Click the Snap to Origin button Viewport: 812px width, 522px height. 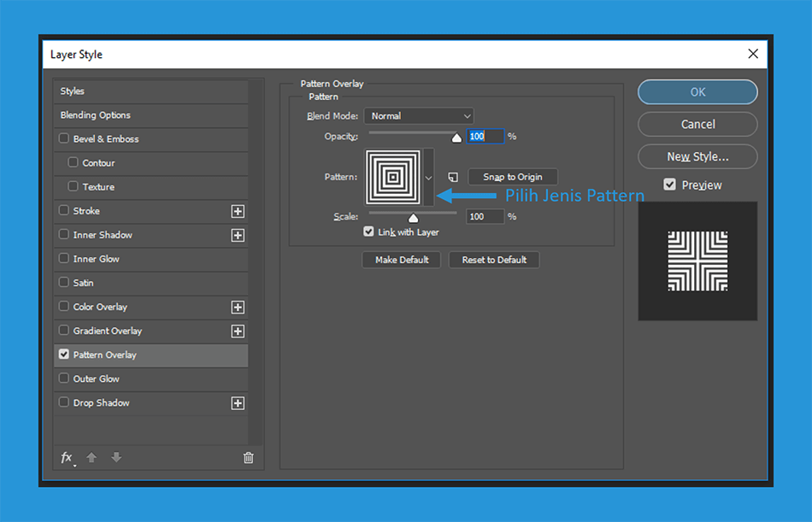click(x=513, y=177)
